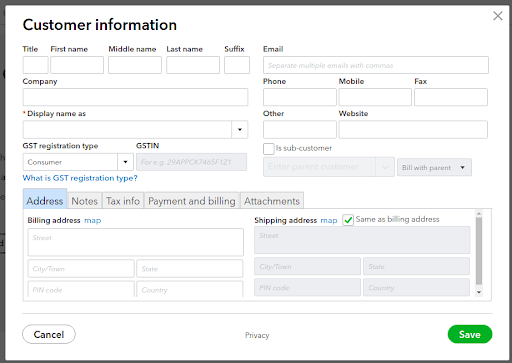
Task: Open the Bill with parent dropdown
Action: [434, 167]
